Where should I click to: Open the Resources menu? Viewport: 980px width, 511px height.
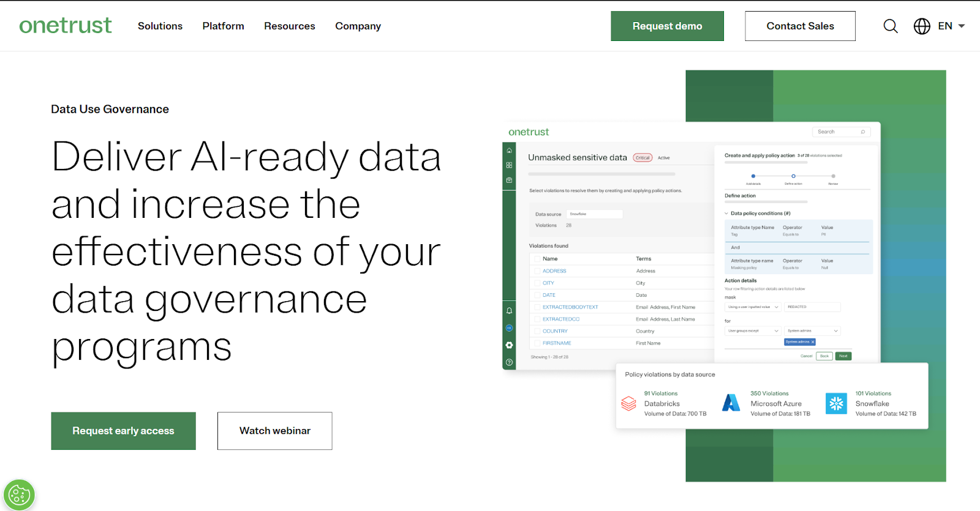click(290, 26)
